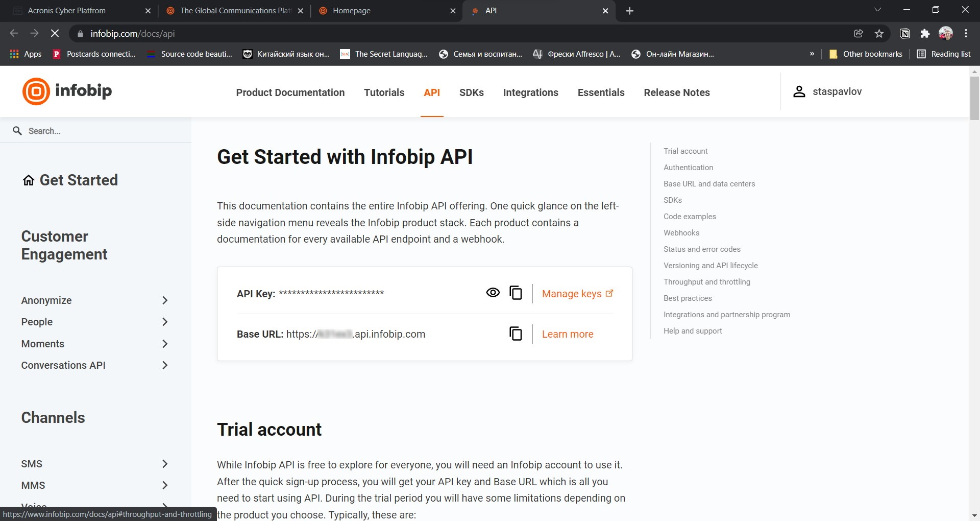
Task: Close the API browser tab
Action: coord(605,11)
